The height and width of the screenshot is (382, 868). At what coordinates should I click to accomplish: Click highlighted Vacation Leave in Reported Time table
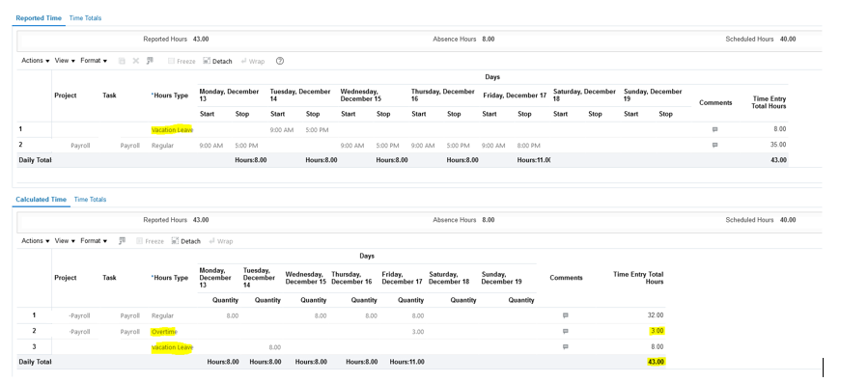172,130
